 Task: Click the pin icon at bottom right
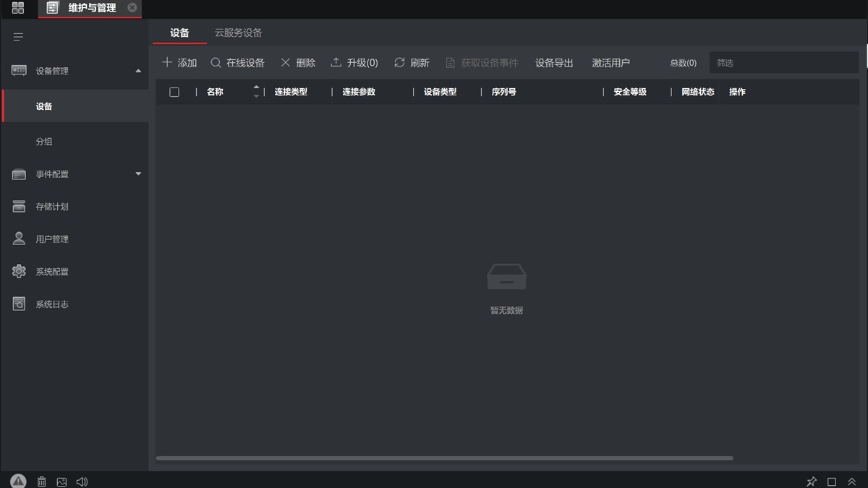[812, 481]
